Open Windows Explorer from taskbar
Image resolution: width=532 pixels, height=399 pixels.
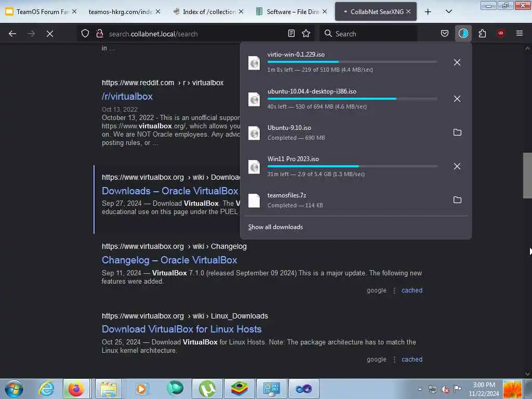point(109,389)
